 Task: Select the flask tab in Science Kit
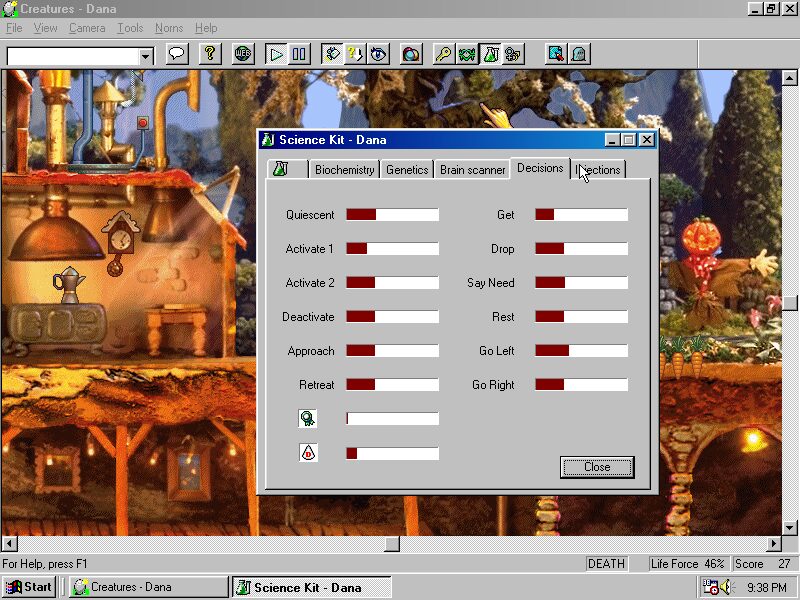pyautogui.click(x=286, y=169)
